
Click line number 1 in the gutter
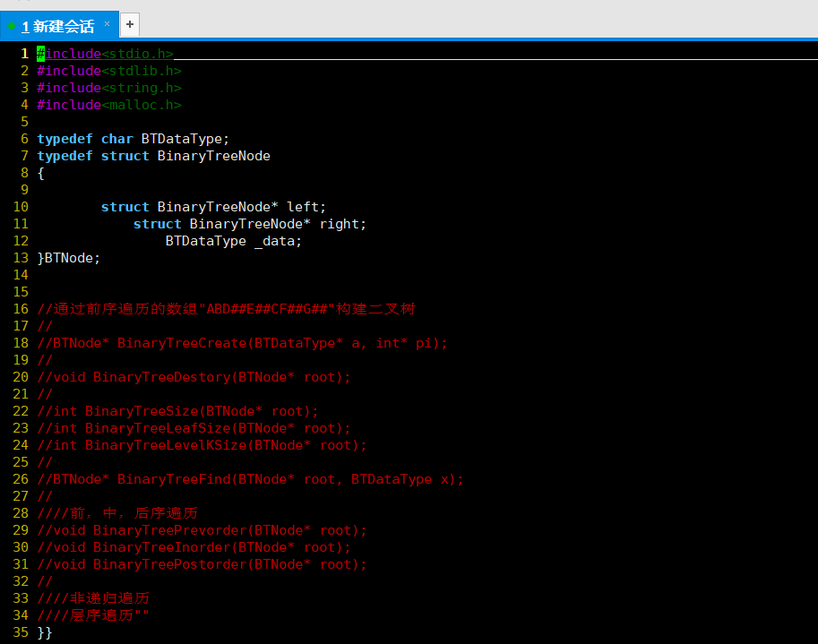tap(23, 53)
